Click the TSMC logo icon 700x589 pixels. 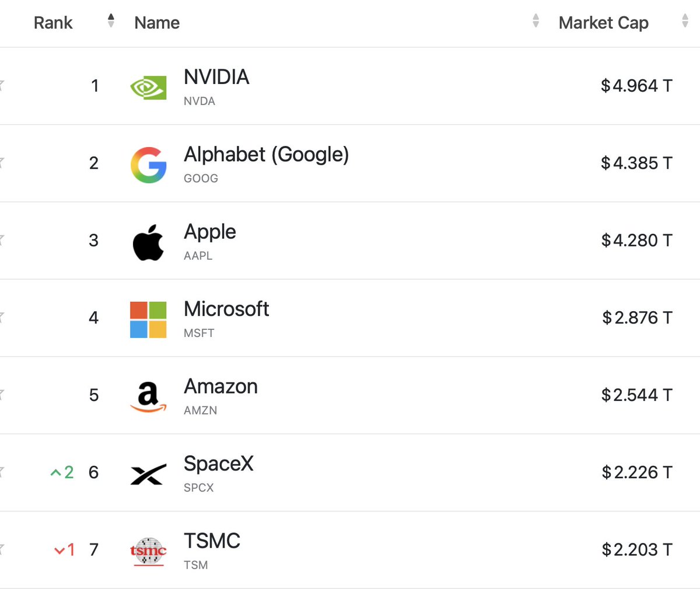[148, 552]
